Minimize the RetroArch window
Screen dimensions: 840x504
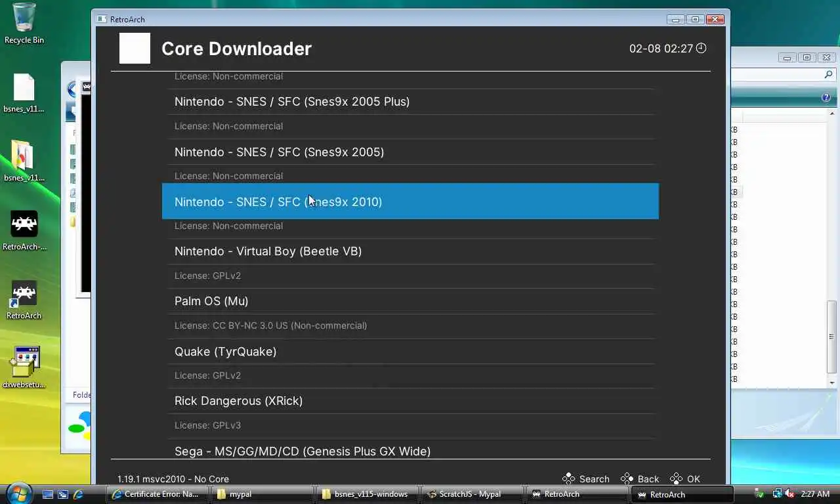pyautogui.click(x=677, y=19)
